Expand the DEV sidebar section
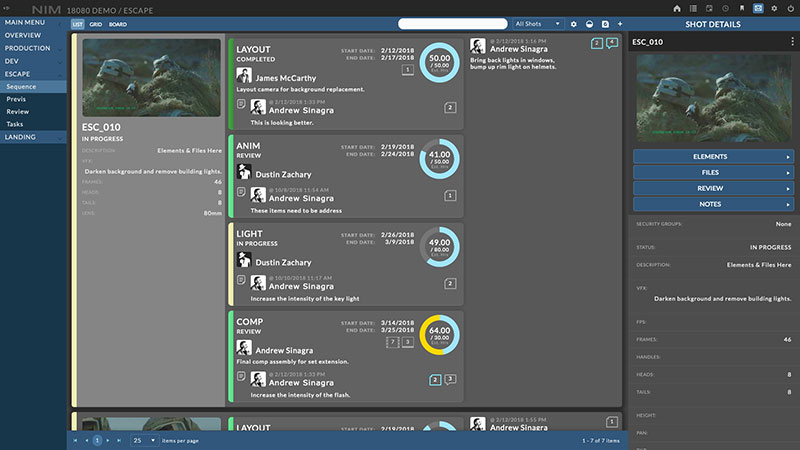This screenshot has width=800, height=450. (x=33, y=61)
